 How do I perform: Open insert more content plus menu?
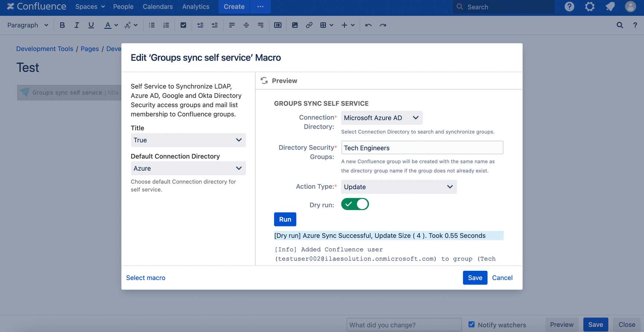[348, 25]
